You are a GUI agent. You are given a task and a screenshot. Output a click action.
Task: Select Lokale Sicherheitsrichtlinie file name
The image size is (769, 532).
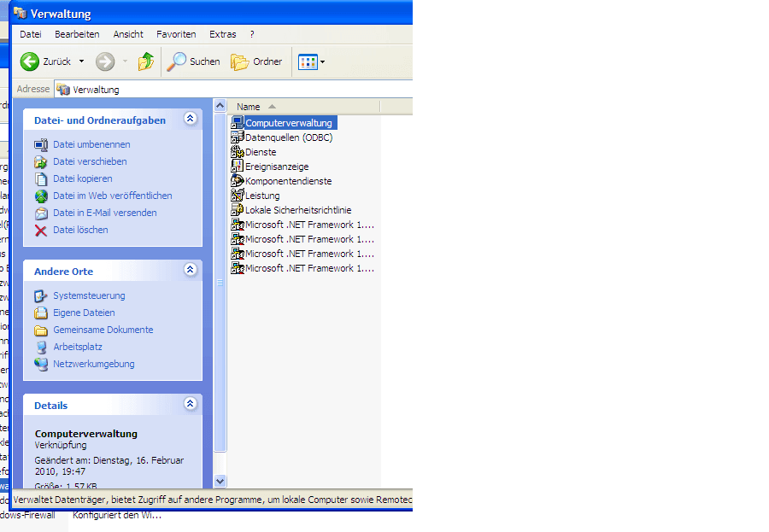pos(298,210)
